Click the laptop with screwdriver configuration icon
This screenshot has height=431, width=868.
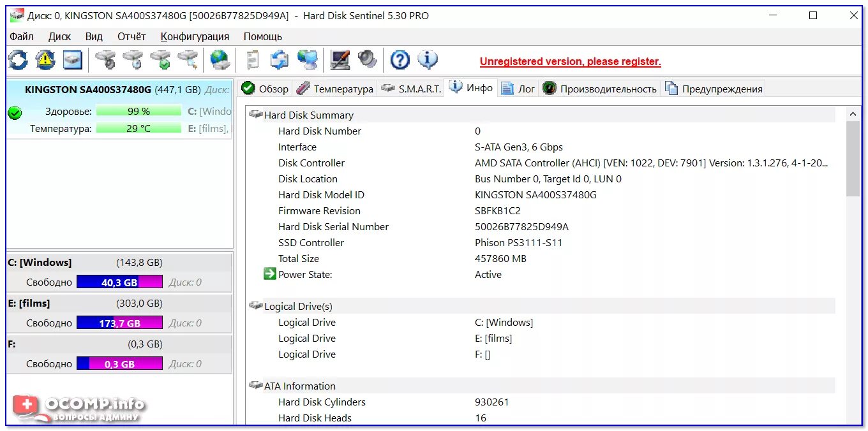[340, 61]
